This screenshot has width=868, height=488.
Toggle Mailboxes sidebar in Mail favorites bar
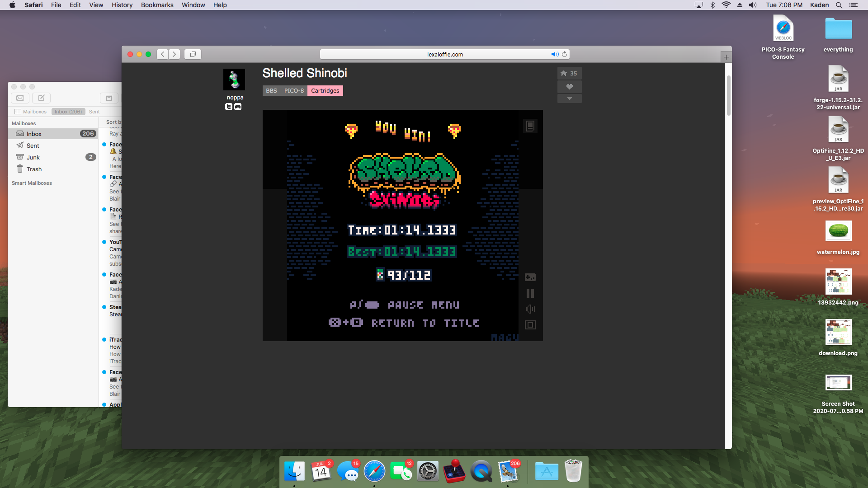pos(30,112)
